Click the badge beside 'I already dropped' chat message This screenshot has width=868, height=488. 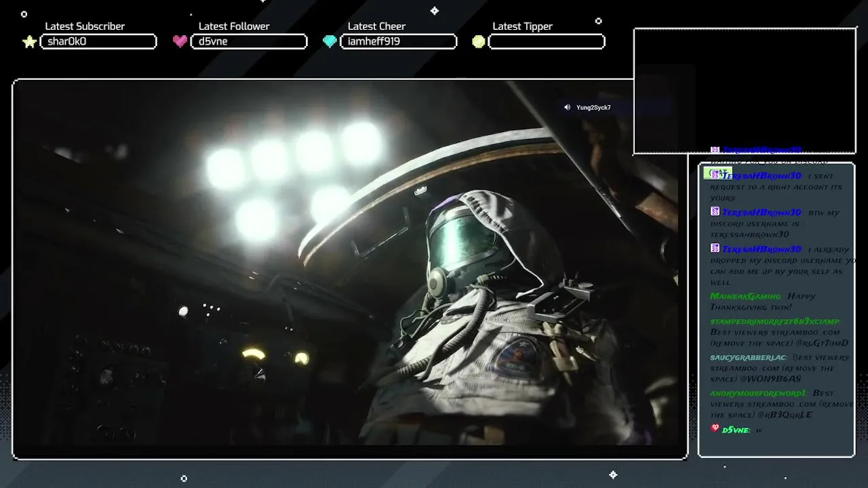715,249
